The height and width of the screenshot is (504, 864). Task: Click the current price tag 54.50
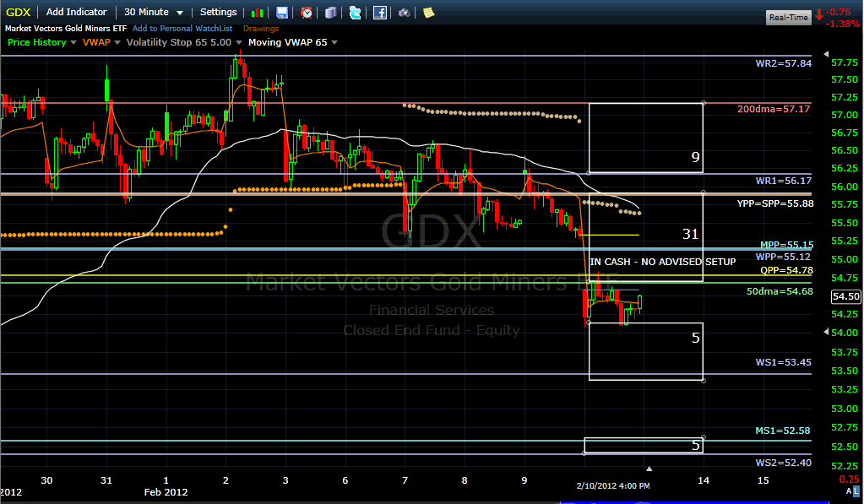[845, 296]
